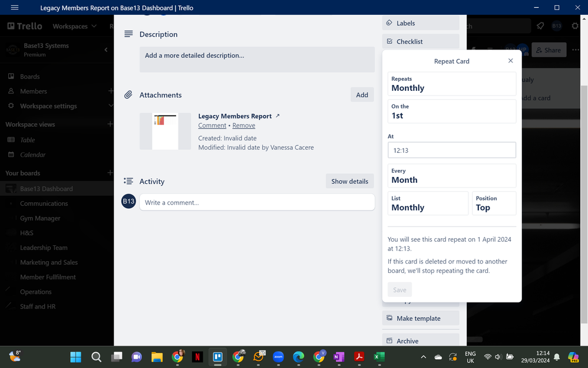Open Zoom from taskbar

(x=278, y=357)
